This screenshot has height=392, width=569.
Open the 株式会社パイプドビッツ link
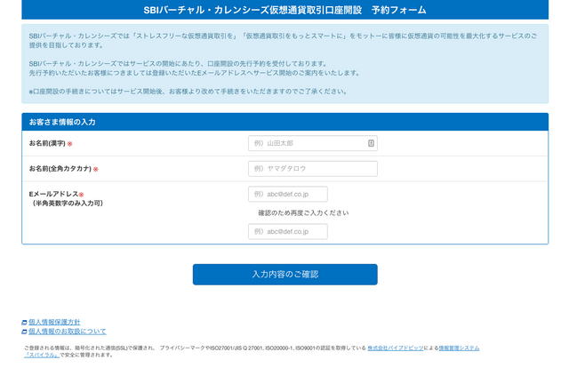point(396,348)
